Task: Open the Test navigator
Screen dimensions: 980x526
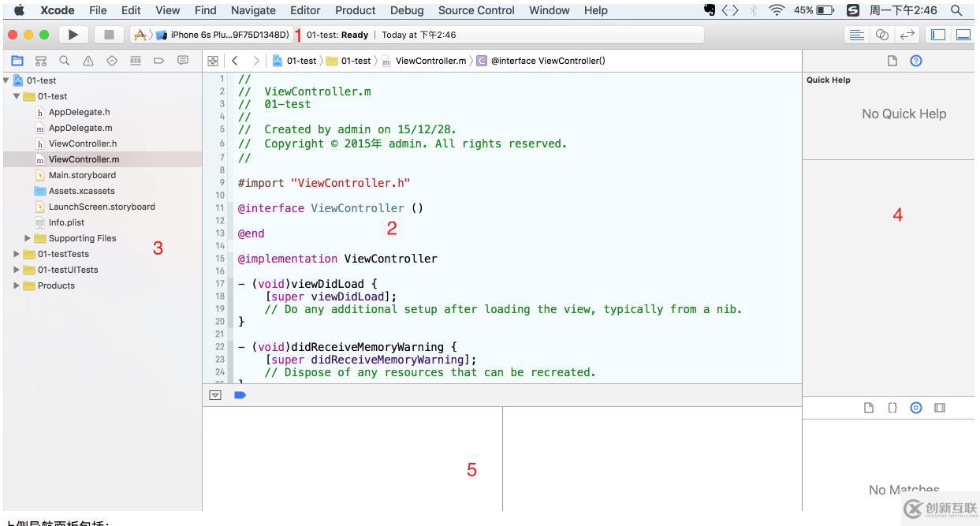Action: (111, 61)
